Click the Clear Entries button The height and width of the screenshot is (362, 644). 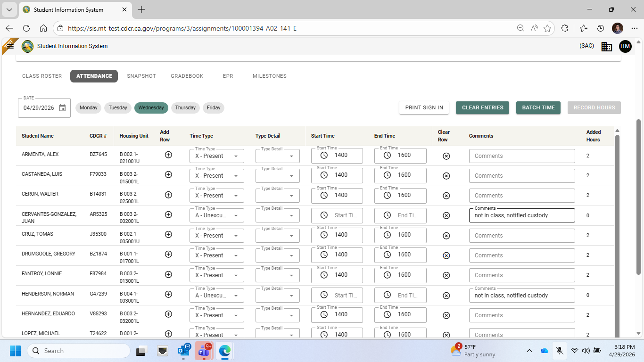pyautogui.click(x=483, y=107)
